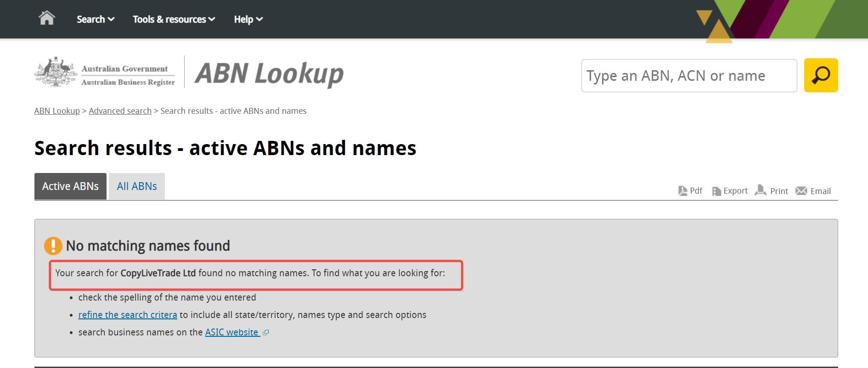
Task: Export the search results
Action: (730, 191)
